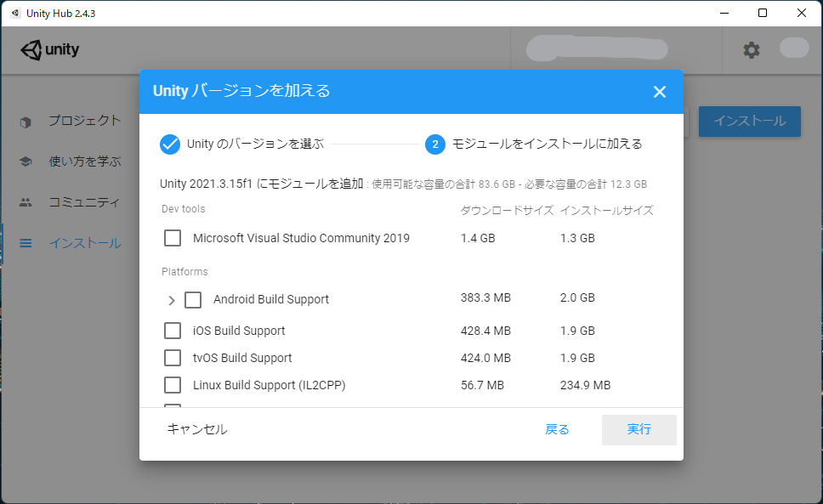Screen dimensions: 823x504
Task: Enable Microsoft Visual Studio Community 2019 module
Action: pos(173,238)
